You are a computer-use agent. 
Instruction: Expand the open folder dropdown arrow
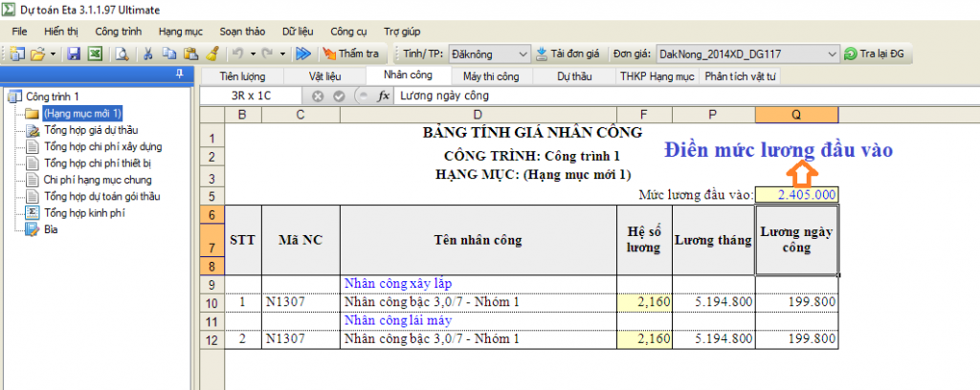[x=53, y=54]
